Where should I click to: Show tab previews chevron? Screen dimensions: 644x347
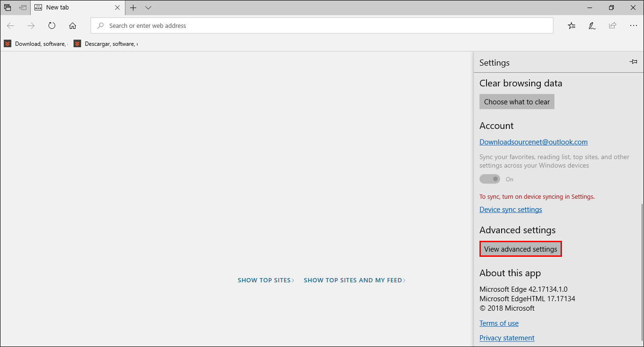click(148, 8)
